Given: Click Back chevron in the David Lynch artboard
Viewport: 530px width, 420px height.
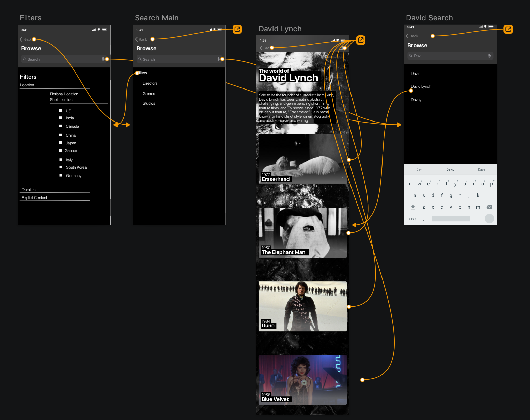Looking at the screenshot, I should (x=261, y=48).
